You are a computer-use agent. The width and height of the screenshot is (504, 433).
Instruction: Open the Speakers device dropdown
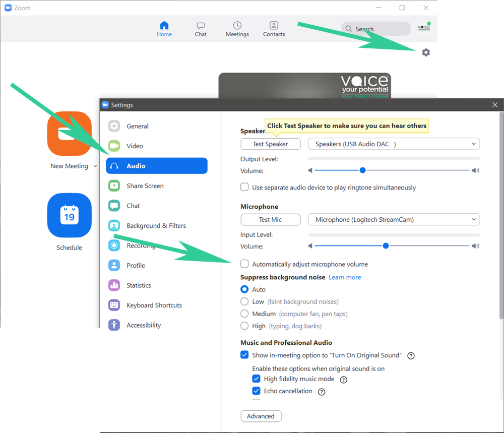394,144
